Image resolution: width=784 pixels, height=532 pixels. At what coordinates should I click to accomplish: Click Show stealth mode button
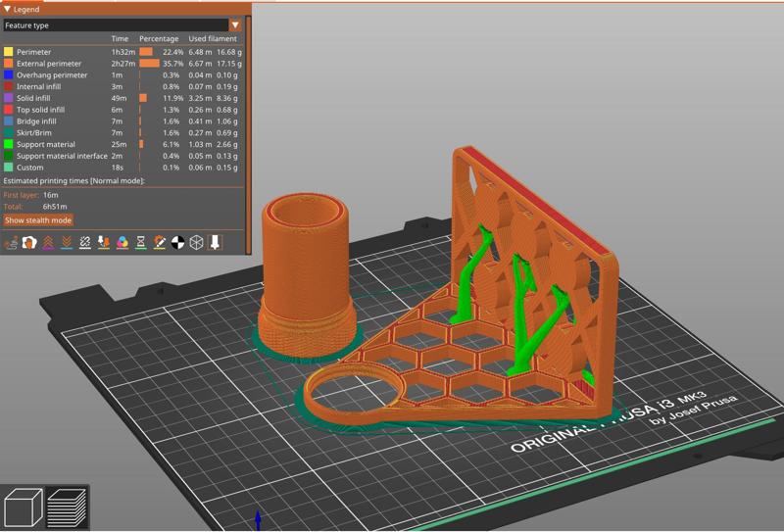38,220
